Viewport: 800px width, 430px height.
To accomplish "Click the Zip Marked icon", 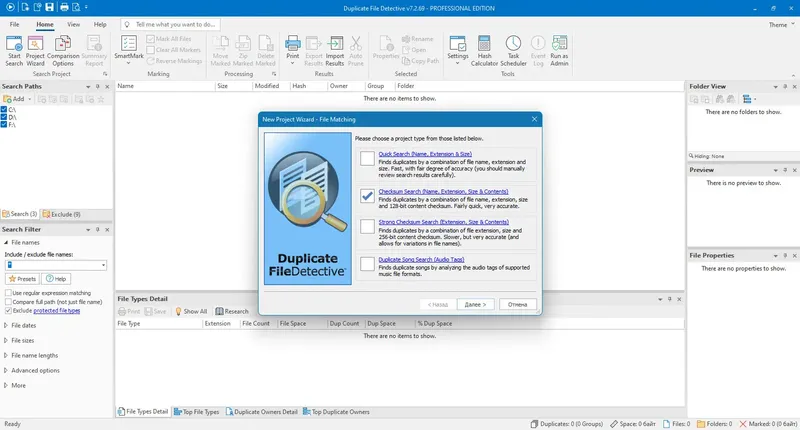I will 243,51.
